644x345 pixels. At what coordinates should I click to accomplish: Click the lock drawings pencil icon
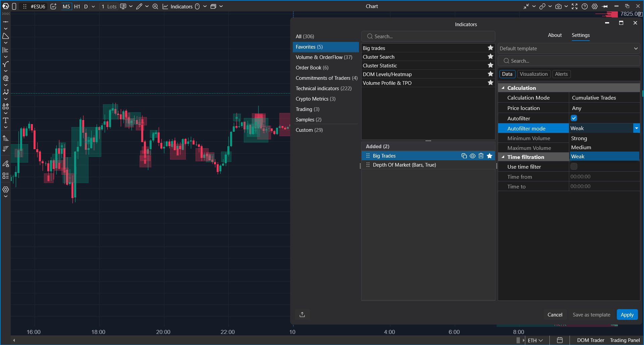coord(6,164)
